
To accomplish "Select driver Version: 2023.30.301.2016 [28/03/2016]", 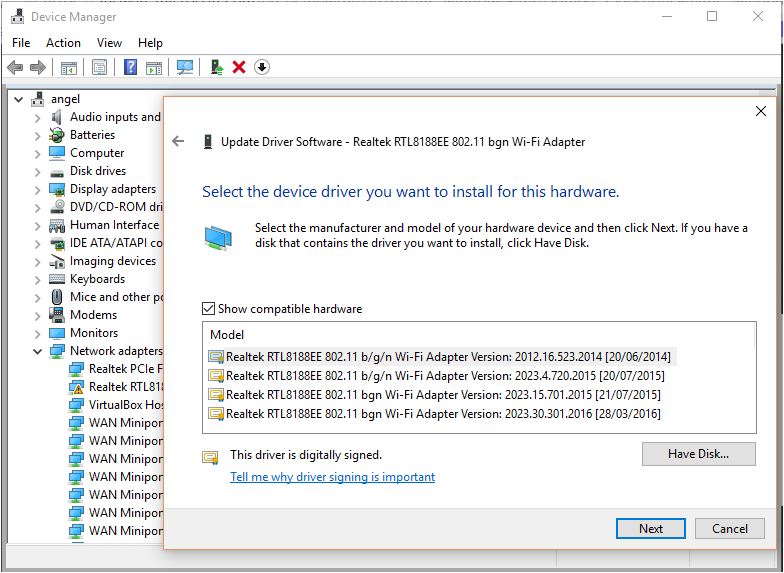I will pyautogui.click(x=434, y=414).
